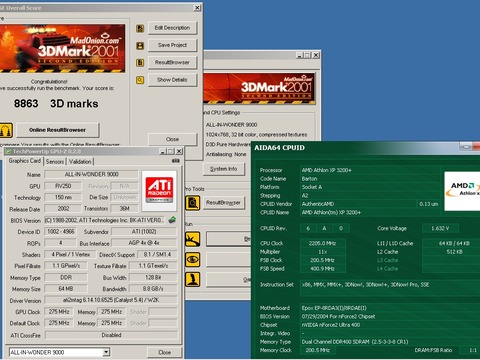Click ResultBrowser button under Pro Tools

pos(224,203)
